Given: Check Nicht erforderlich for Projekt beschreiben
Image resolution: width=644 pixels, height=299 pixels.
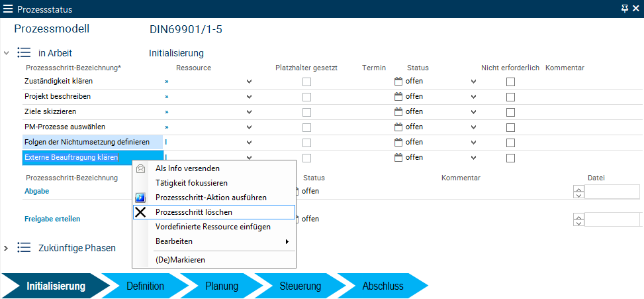Looking at the screenshot, I should tap(510, 97).
